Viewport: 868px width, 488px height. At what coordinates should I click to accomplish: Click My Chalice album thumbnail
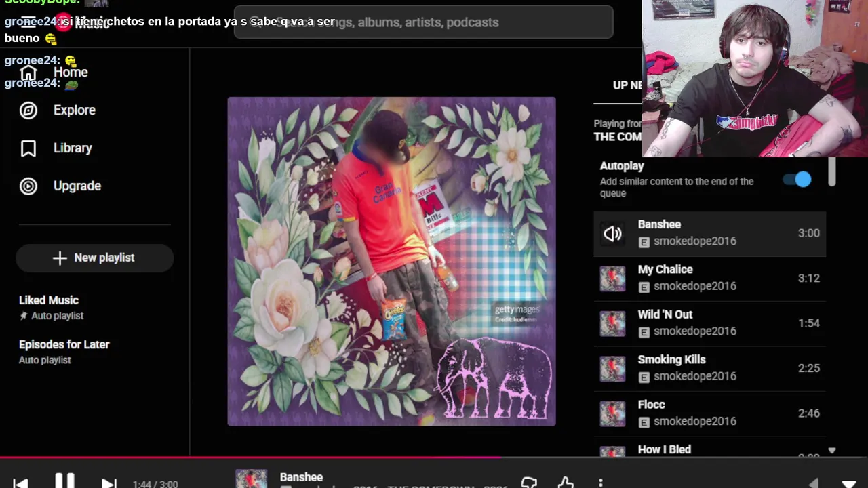pos(612,279)
